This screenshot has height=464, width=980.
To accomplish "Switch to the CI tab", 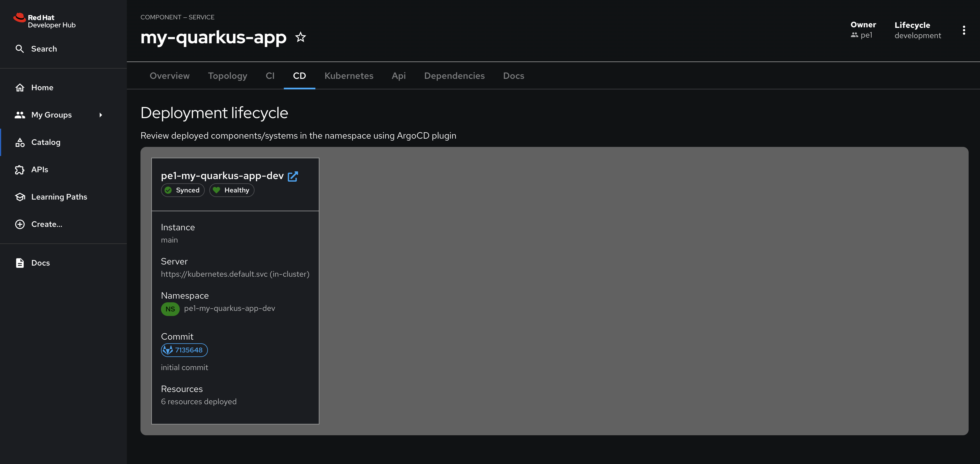I will (270, 75).
